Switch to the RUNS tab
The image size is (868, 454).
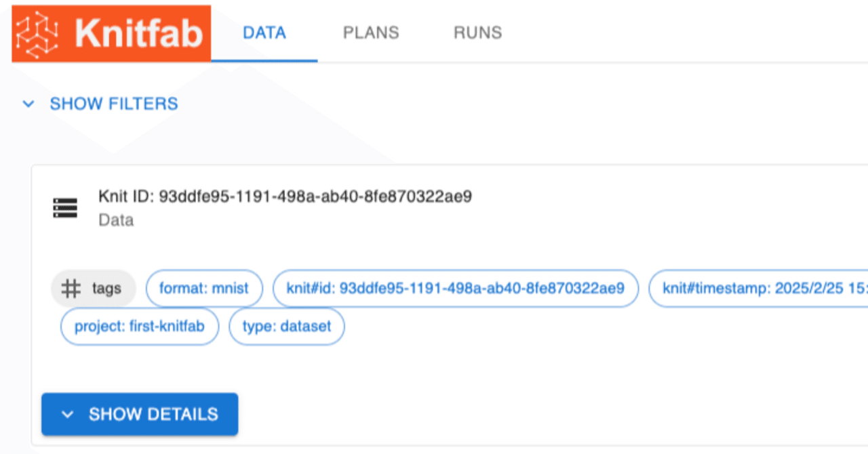pos(477,32)
